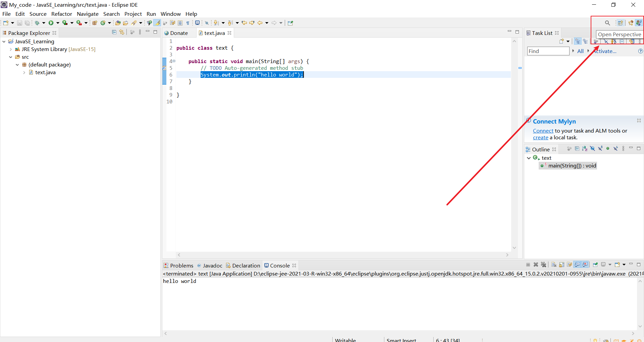The height and width of the screenshot is (342, 644).
Task: Click the New file wizard icon
Action: (x=6, y=23)
